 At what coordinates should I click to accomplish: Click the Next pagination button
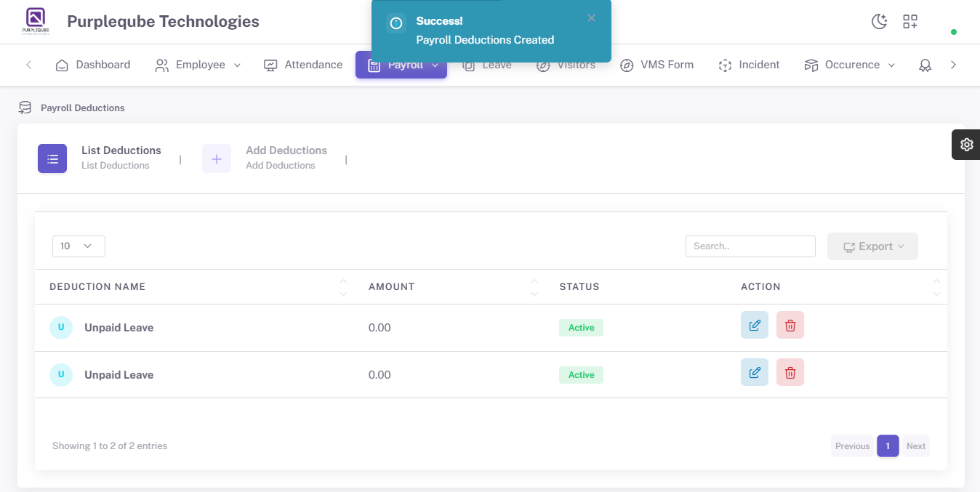click(x=916, y=446)
